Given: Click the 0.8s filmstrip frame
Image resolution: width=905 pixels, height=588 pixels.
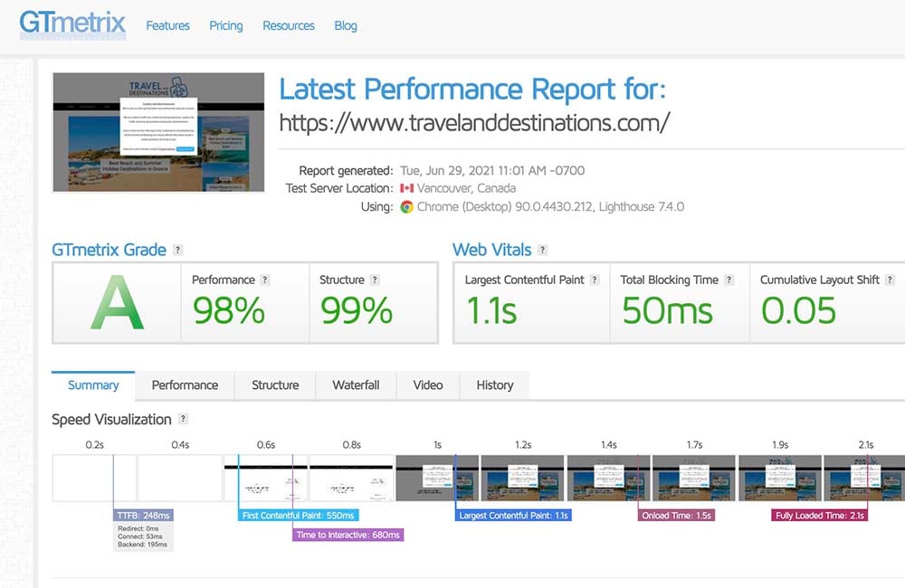Looking at the screenshot, I should tap(351, 478).
